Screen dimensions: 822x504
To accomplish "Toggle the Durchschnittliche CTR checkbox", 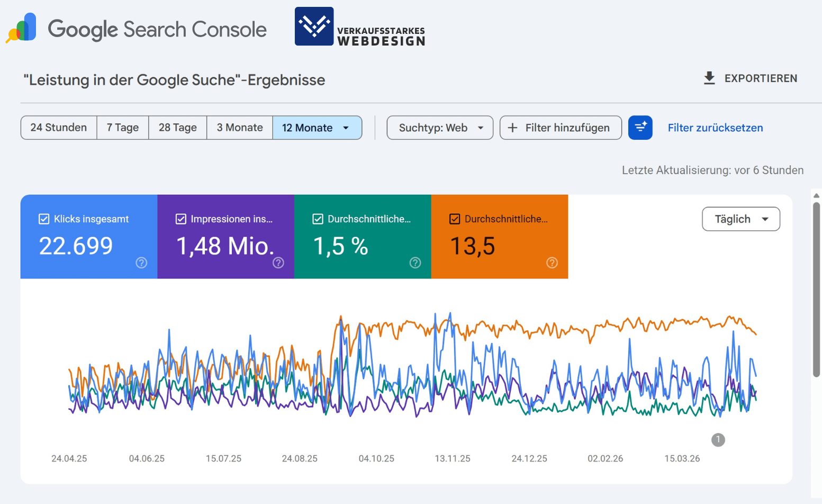I will click(318, 219).
